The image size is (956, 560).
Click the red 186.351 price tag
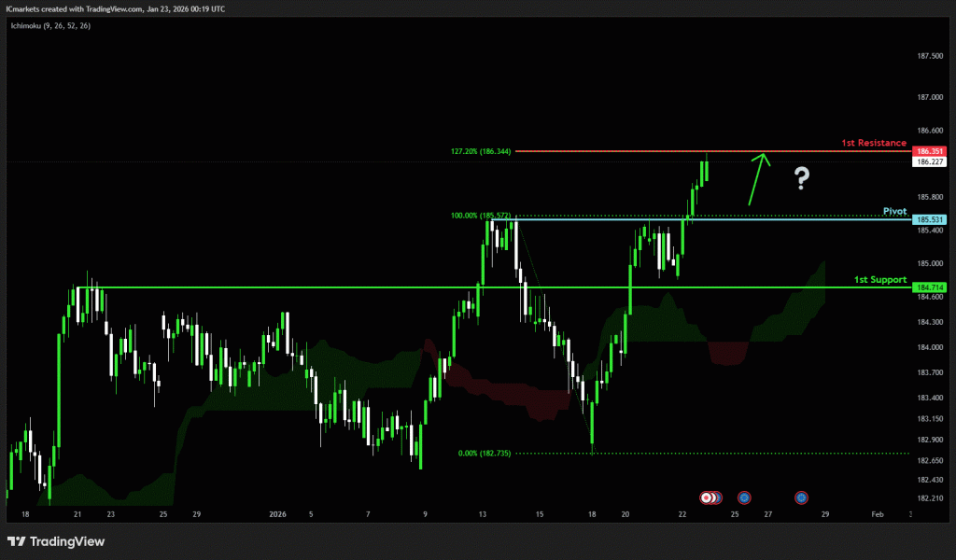tap(928, 150)
